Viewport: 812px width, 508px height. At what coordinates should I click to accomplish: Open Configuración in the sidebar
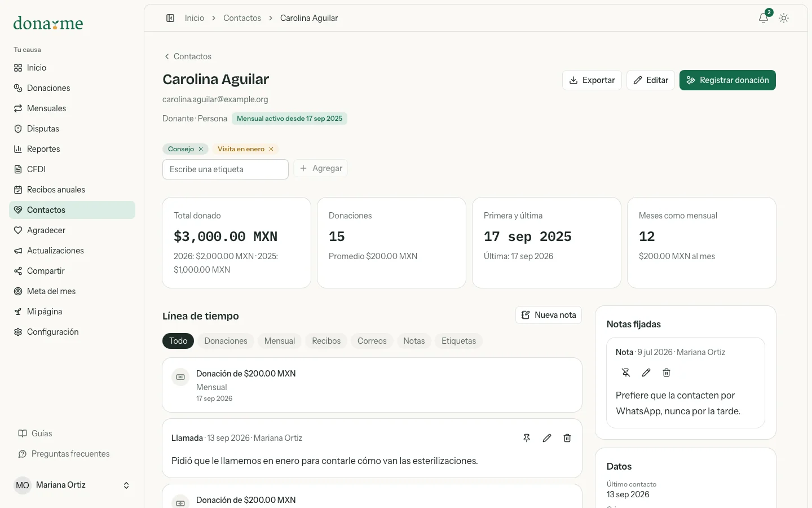72,332
